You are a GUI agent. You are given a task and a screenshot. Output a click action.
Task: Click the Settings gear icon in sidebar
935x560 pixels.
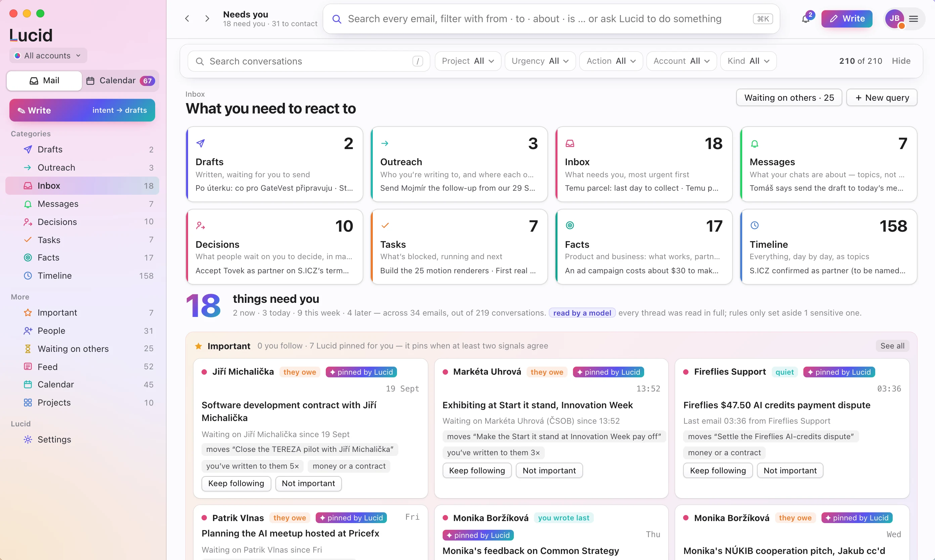(x=28, y=439)
